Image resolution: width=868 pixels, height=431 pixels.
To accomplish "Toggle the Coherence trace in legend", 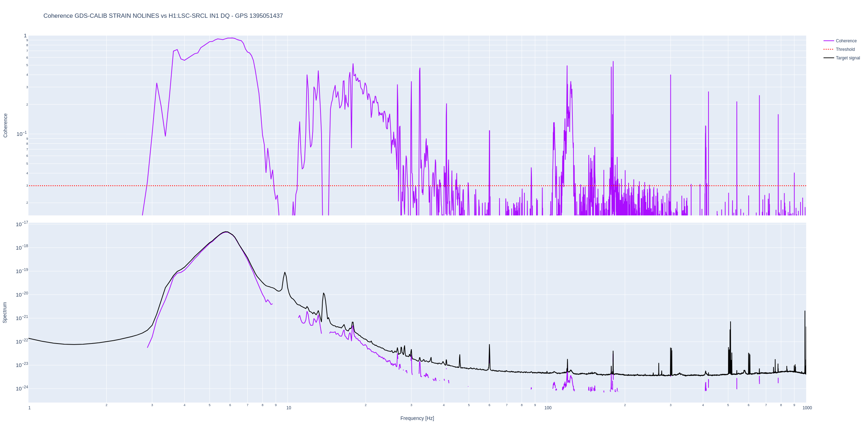I will [x=846, y=41].
